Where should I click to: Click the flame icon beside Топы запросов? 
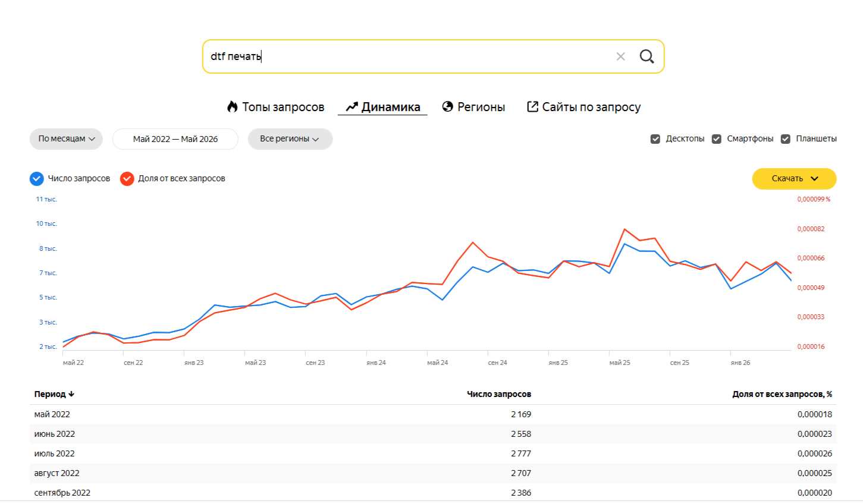click(x=233, y=106)
